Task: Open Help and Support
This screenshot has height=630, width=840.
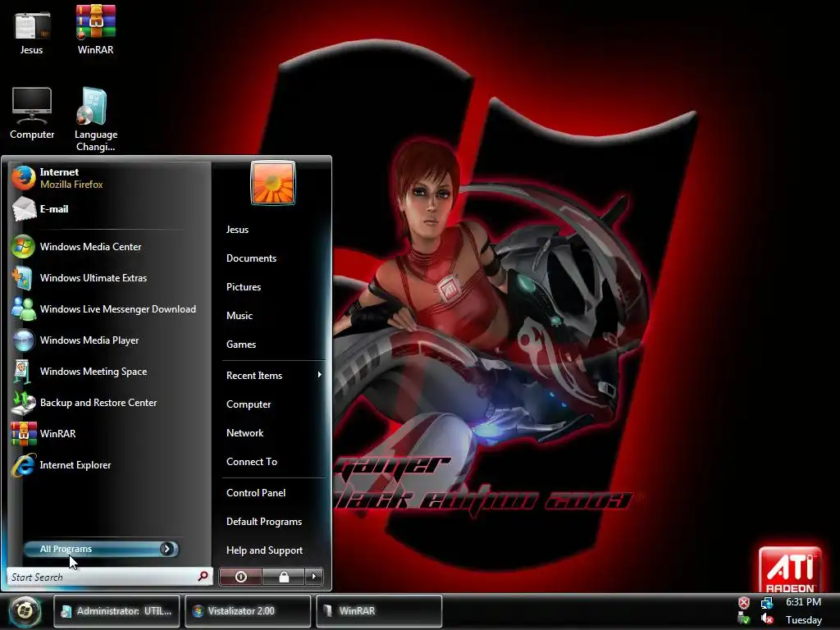Action: point(265,550)
